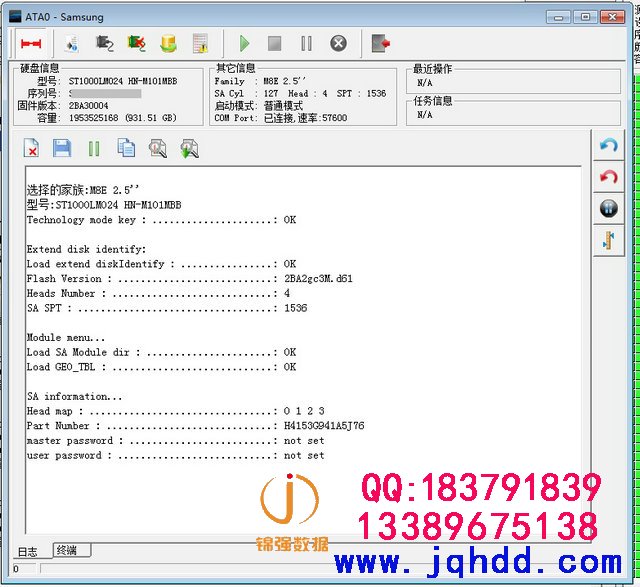Click the Family M8E 2.5'' info text
640x587 pixels.
coord(260,81)
